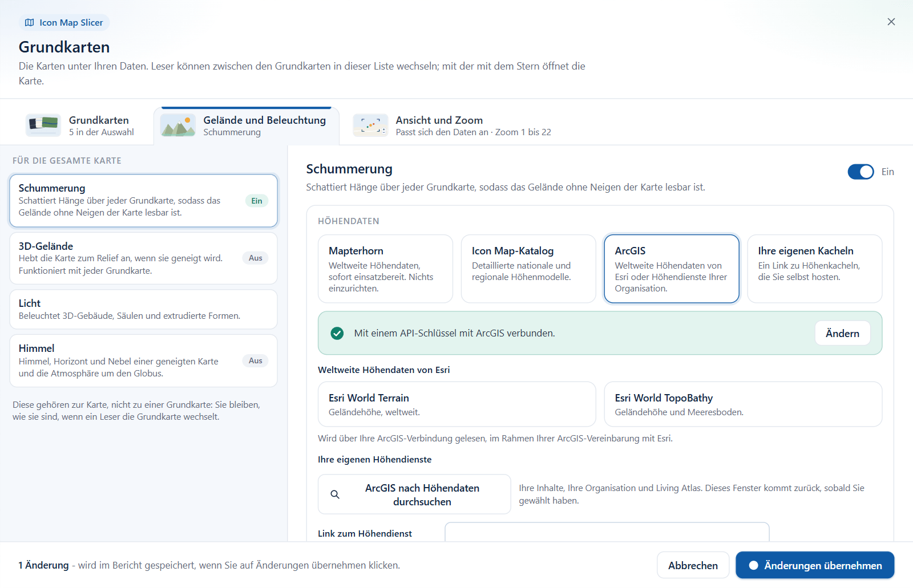Select the 3D-Gelände section

[144, 258]
